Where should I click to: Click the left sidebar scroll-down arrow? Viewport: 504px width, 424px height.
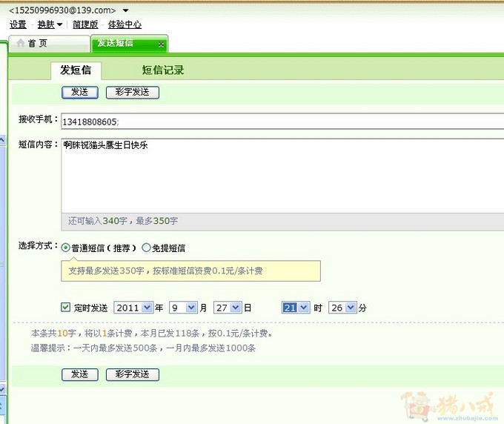[x=2, y=389]
